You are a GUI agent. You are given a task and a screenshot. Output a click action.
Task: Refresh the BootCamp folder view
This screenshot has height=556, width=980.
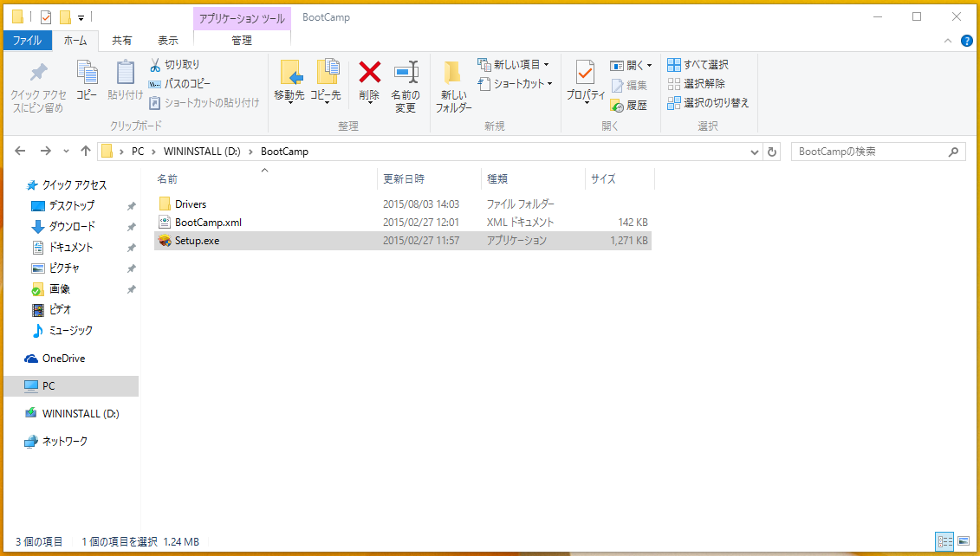point(772,152)
